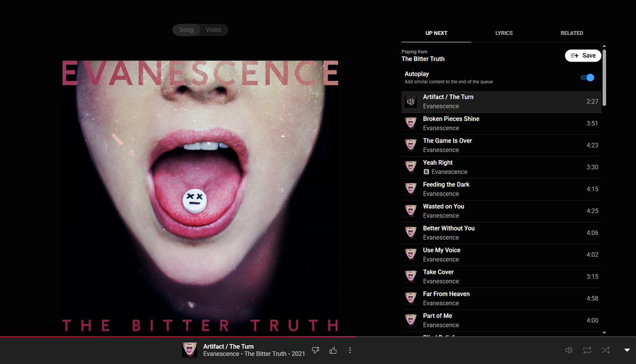The height and width of the screenshot is (364, 636).
Task: Click the Evanescence artist link in player bar
Action: (221, 354)
